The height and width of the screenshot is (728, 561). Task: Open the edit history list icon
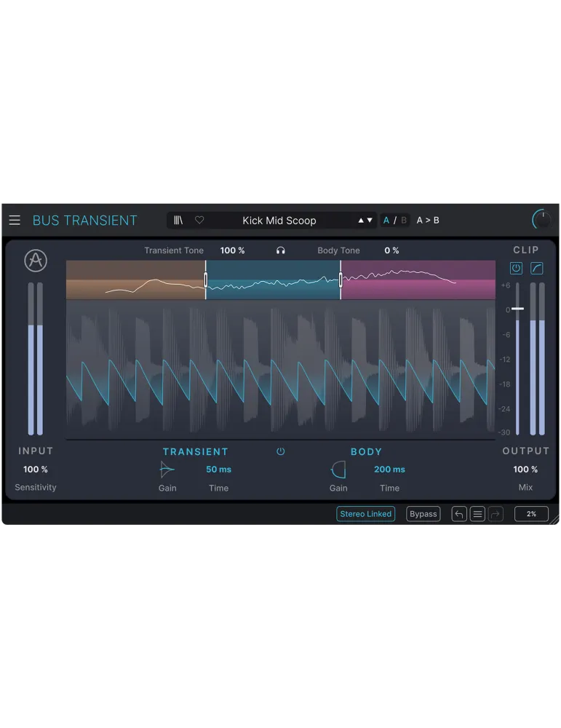477,514
